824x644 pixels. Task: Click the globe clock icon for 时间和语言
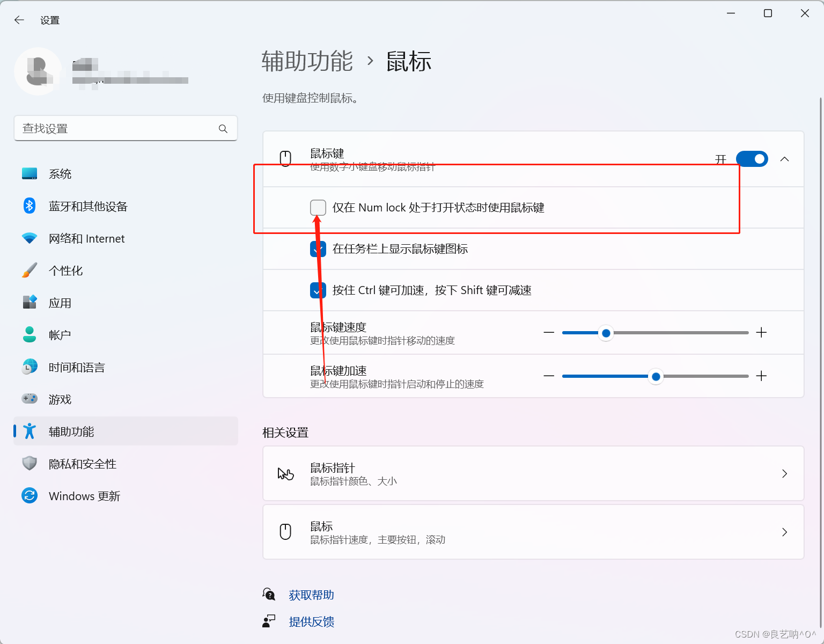click(x=30, y=367)
